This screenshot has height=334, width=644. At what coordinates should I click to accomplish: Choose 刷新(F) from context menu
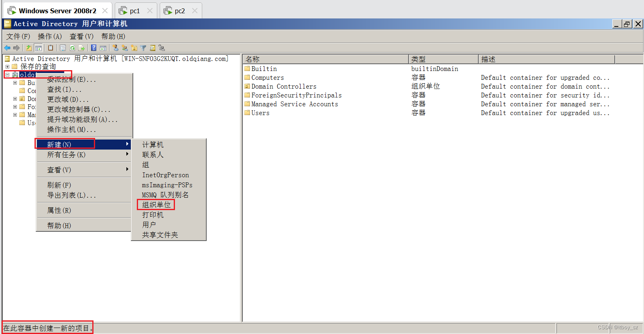(83, 185)
